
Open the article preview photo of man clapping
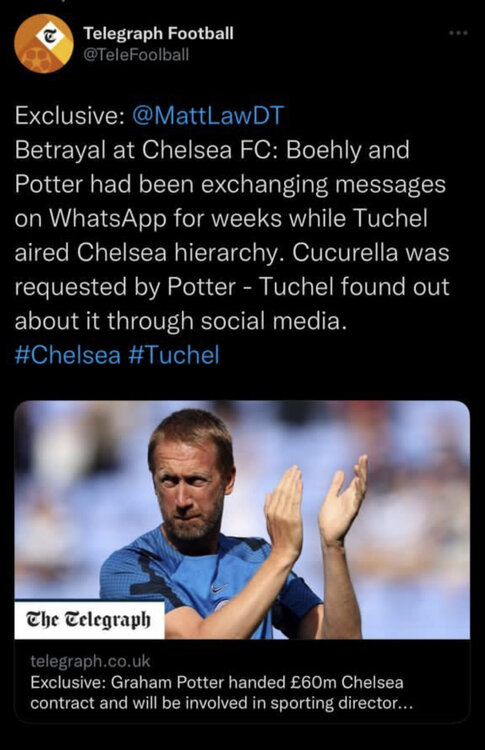242,520
